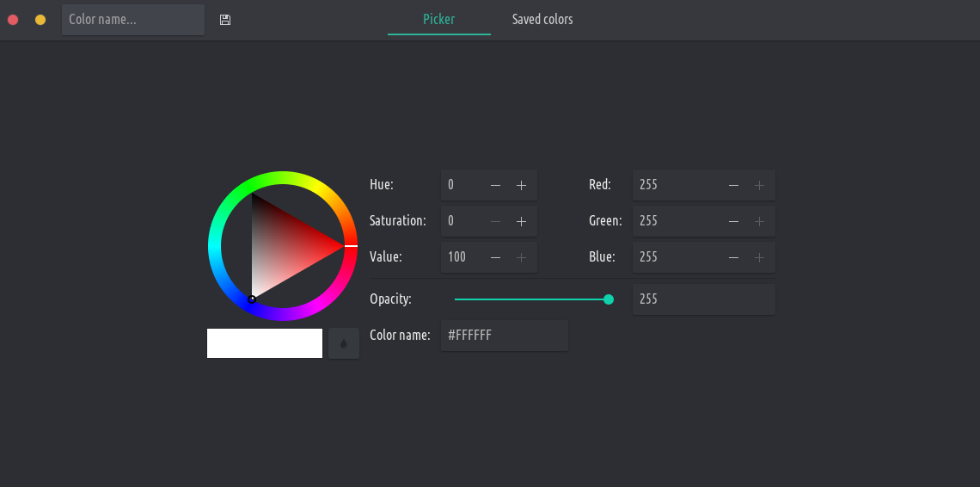Screen dimensions: 980x487
Task: Select the Picker tab
Action: pyautogui.click(x=438, y=20)
